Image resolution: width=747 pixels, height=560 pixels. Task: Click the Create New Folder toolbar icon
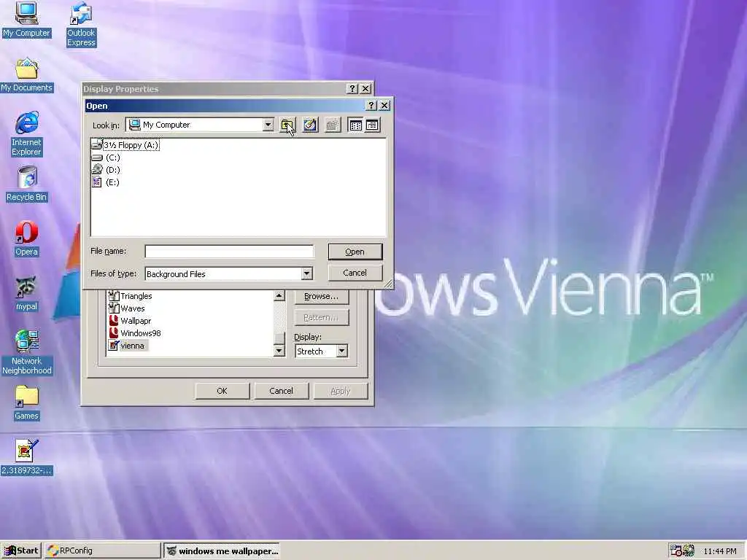[x=333, y=125]
